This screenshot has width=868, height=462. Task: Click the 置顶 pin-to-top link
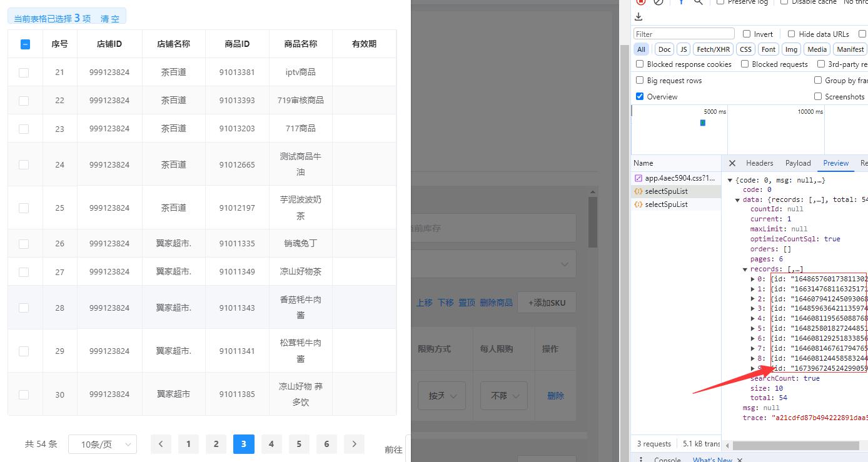[x=467, y=303]
